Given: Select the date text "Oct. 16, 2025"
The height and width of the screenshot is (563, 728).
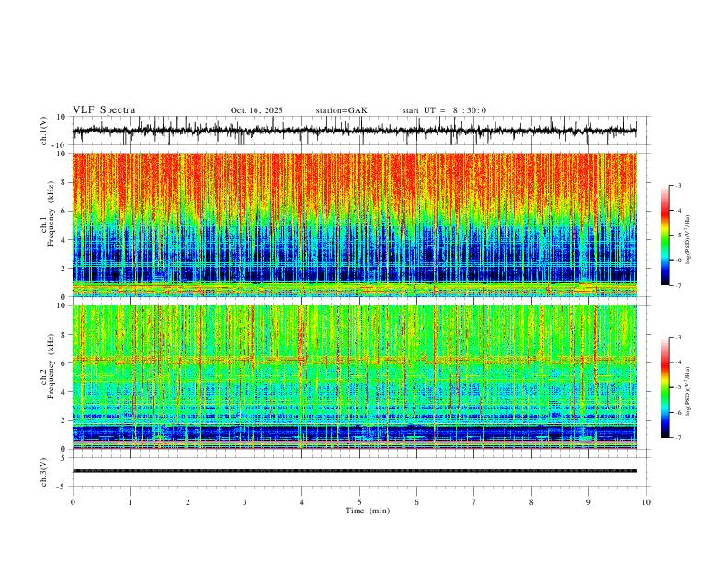Looking at the screenshot, I should pyautogui.click(x=256, y=110).
